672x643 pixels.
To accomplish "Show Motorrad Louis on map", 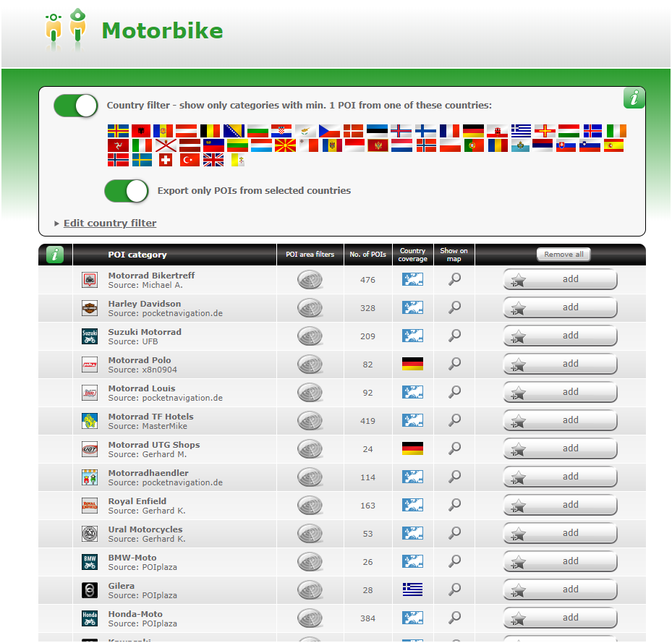I will [454, 392].
